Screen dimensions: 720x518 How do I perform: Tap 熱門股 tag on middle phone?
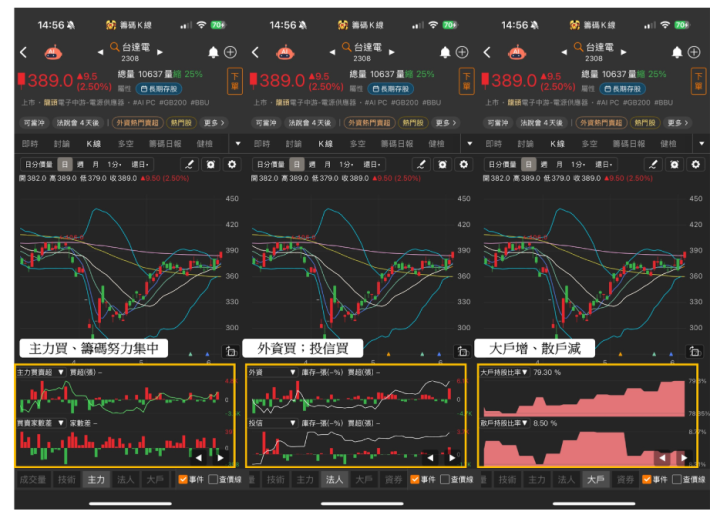(413, 123)
